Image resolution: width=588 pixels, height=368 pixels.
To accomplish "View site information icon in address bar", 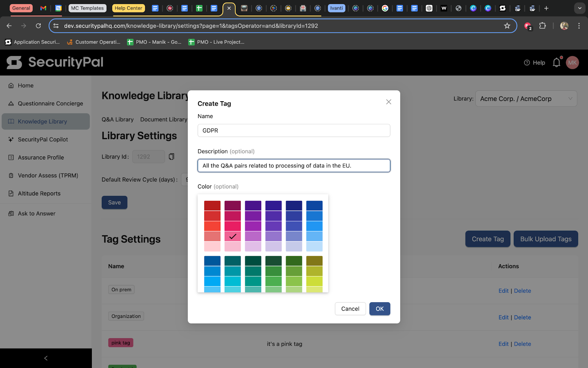I will (56, 26).
